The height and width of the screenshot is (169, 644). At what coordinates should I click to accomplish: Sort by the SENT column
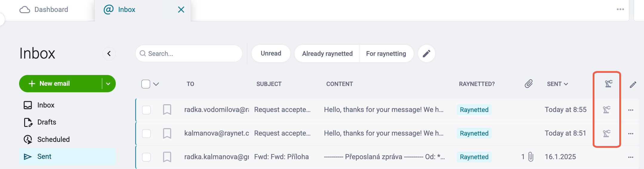(x=557, y=84)
